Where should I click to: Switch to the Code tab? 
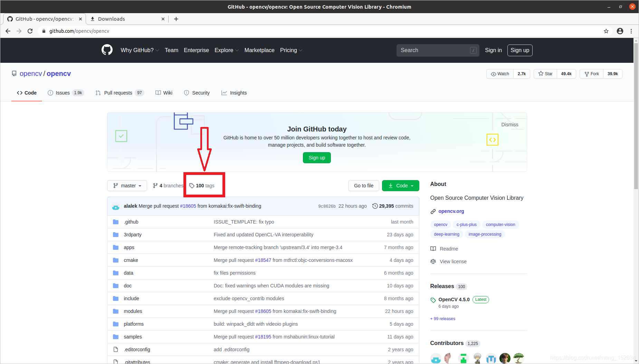27,93
